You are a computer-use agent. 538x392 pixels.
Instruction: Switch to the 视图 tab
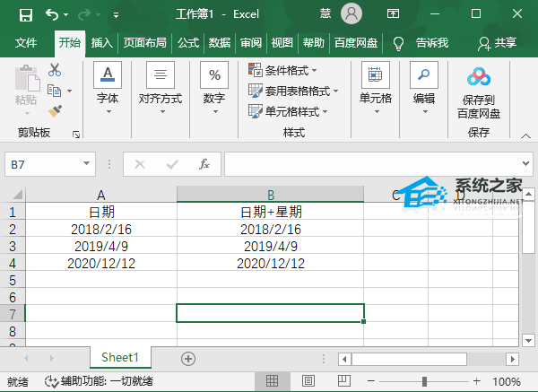[282, 43]
